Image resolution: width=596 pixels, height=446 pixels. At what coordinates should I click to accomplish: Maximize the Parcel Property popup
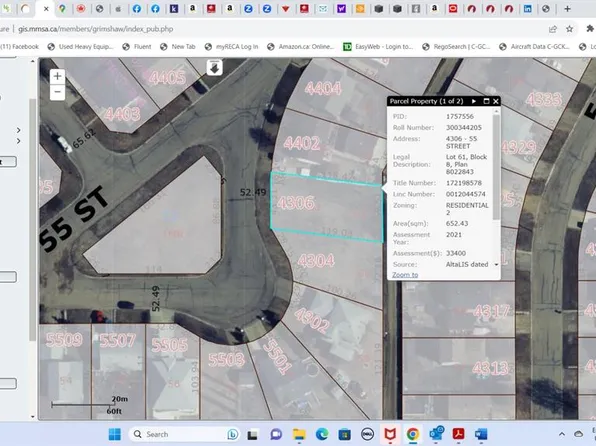tap(486, 101)
